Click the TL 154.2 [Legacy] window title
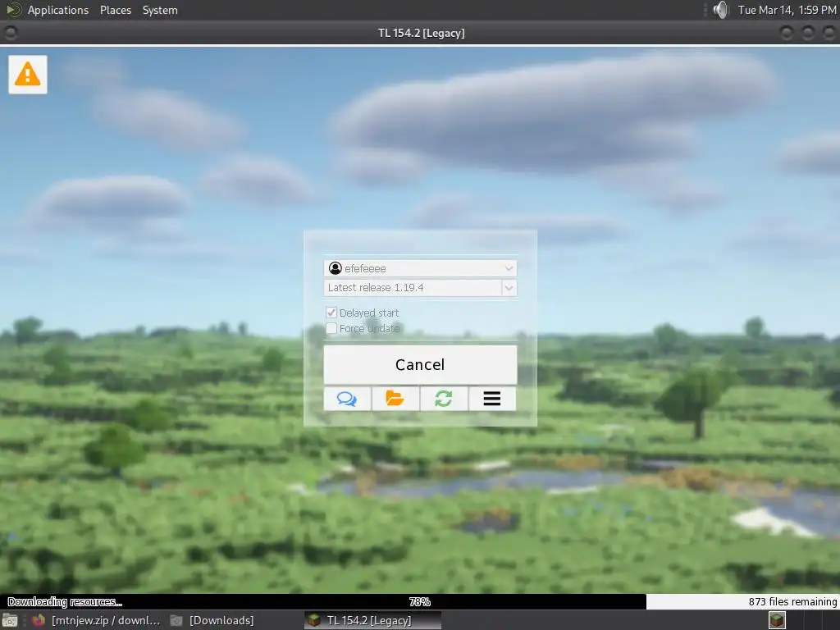 tap(421, 33)
